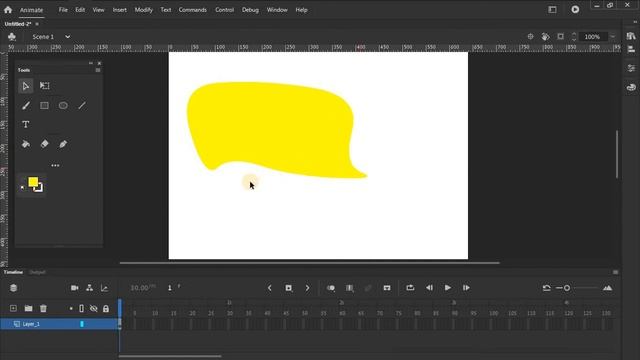Create a new layer folder
The height and width of the screenshot is (360, 640).
[28, 308]
